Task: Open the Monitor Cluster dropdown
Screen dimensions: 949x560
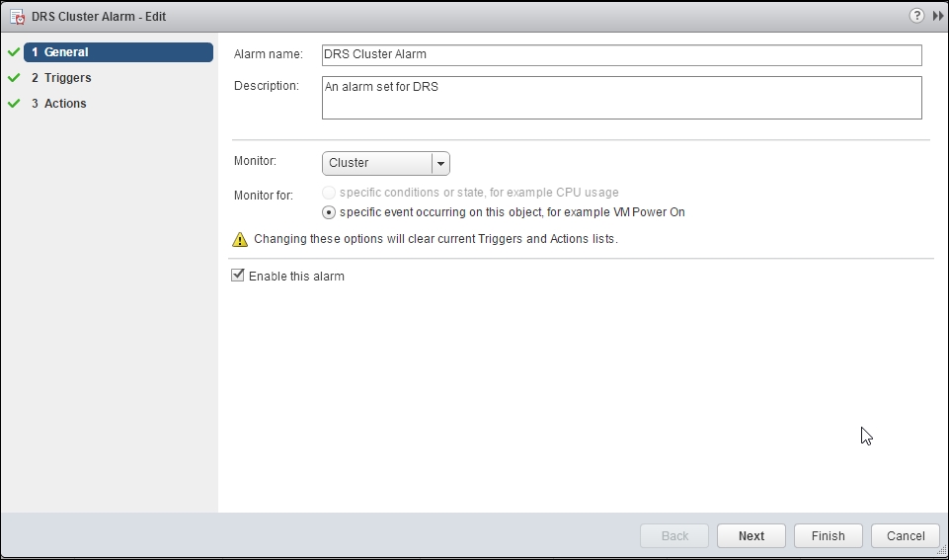Action: pos(385,163)
